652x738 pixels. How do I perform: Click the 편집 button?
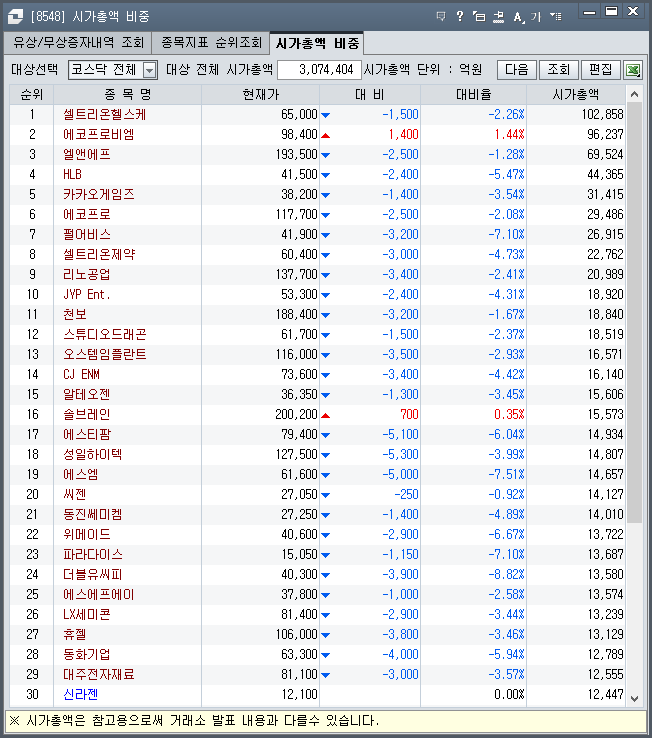601,70
